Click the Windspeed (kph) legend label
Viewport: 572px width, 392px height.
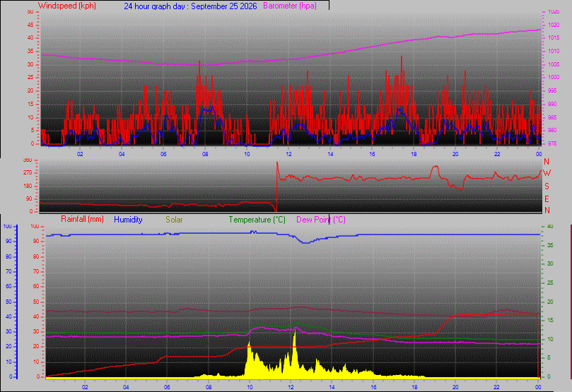coord(67,6)
